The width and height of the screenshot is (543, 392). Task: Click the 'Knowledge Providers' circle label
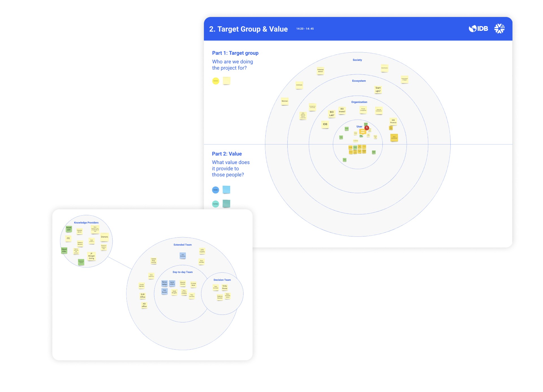coord(86,223)
